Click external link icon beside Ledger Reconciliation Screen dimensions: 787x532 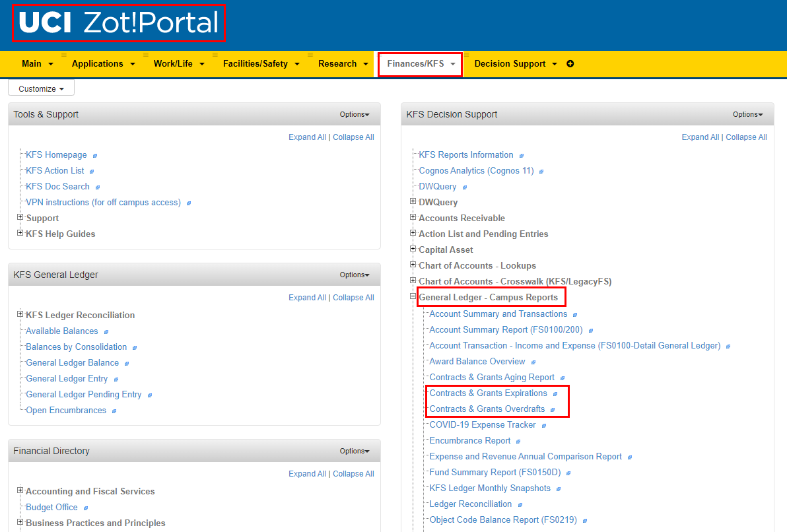tap(520, 505)
